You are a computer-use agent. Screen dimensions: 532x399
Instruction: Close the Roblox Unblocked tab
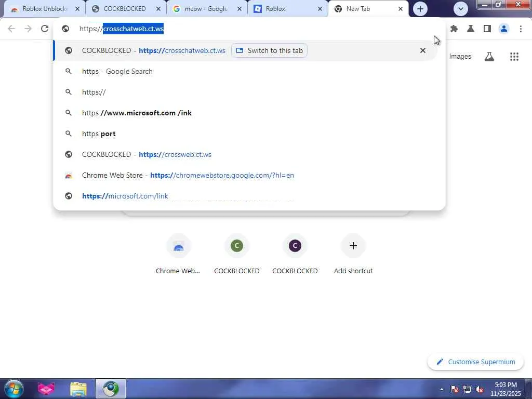click(x=77, y=9)
